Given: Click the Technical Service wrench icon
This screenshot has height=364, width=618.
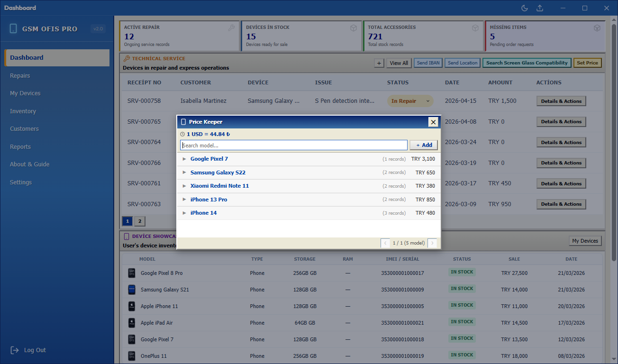Looking at the screenshot, I should click(127, 59).
